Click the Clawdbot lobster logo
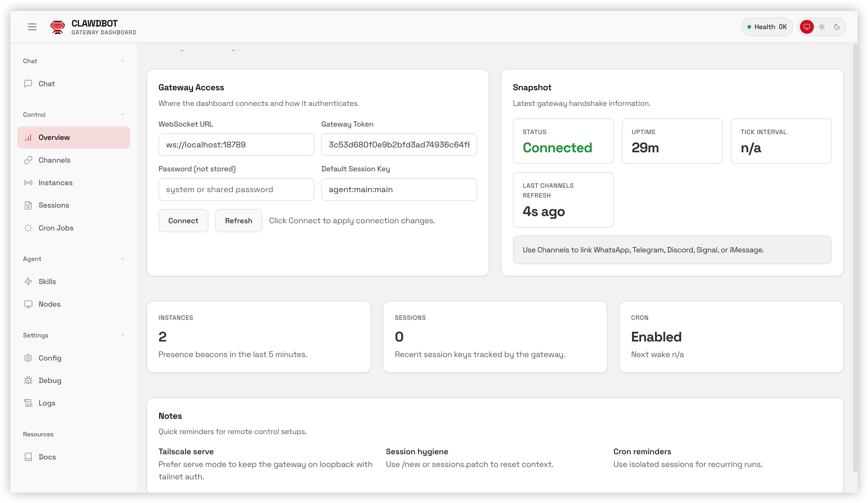The width and height of the screenshot is (868, 503). point(57,27)
